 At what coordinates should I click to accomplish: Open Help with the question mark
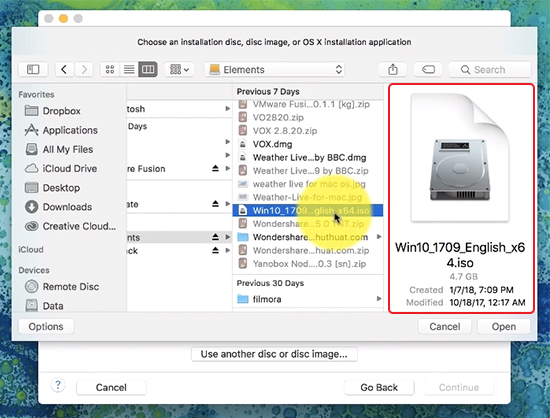pyautogui.click(x=58, y=385)
